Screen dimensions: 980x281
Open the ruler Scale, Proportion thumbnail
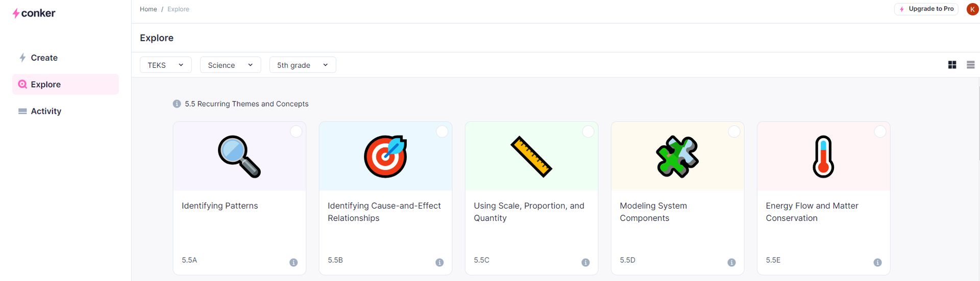click(531, 157)
